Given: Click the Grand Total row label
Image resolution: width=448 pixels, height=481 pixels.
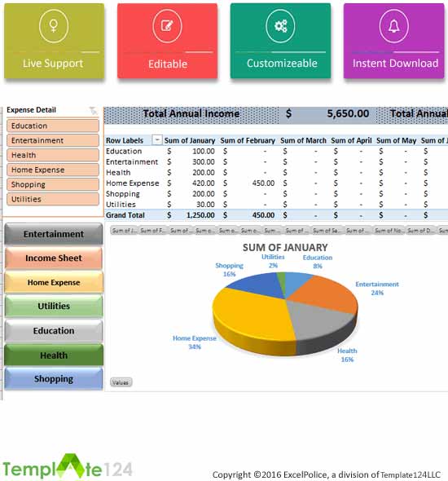Looking at the screenshot, I should pos(125,215).
